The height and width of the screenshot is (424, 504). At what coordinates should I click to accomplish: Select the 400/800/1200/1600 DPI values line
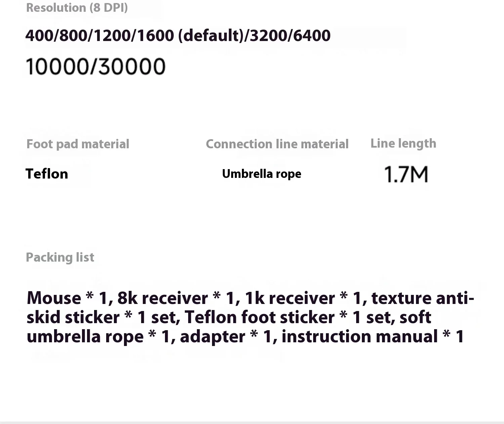(178, 36)
